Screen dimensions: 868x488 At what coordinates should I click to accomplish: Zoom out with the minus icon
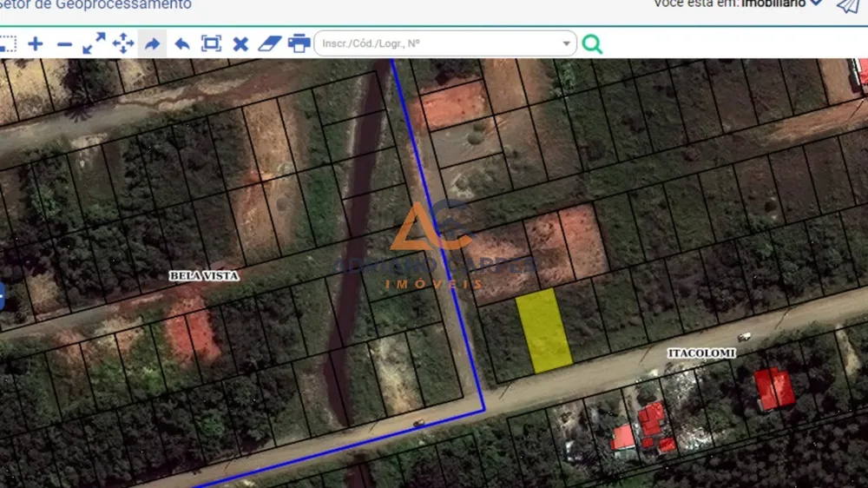coord(65,44)
